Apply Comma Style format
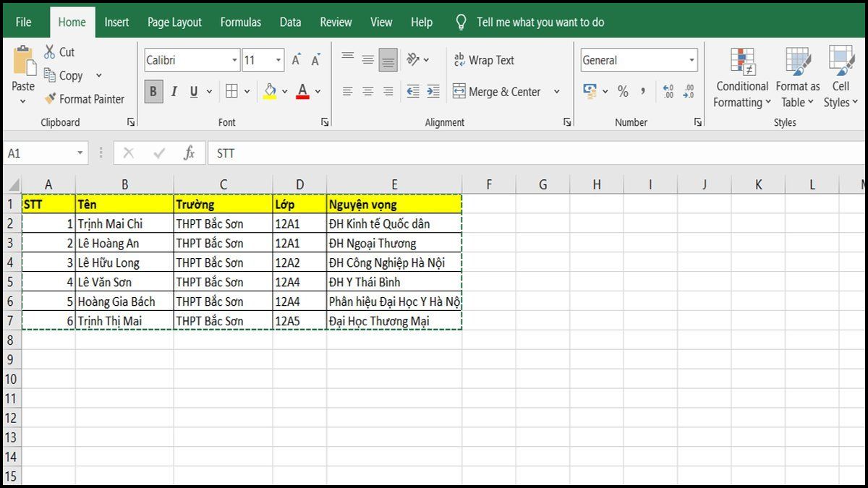 pos(643,92)
